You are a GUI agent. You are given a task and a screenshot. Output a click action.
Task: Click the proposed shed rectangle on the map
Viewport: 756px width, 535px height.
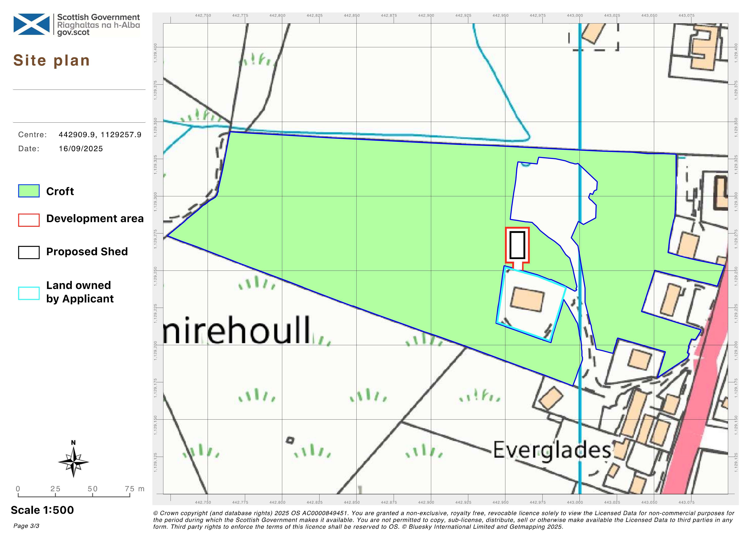[x=517, y=245]
